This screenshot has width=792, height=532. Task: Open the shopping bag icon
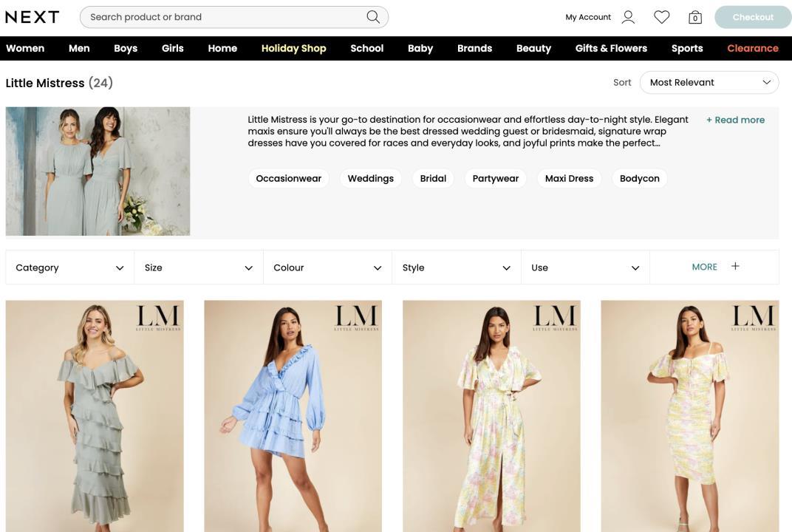pos(695,18)
